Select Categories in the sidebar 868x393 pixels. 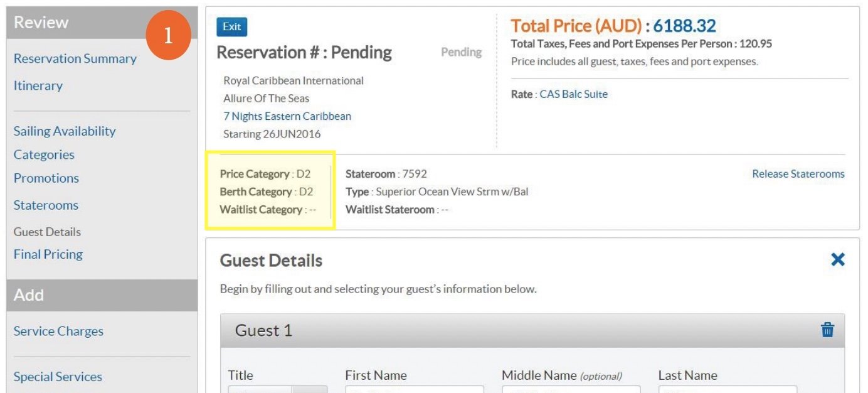coord(44,154)
